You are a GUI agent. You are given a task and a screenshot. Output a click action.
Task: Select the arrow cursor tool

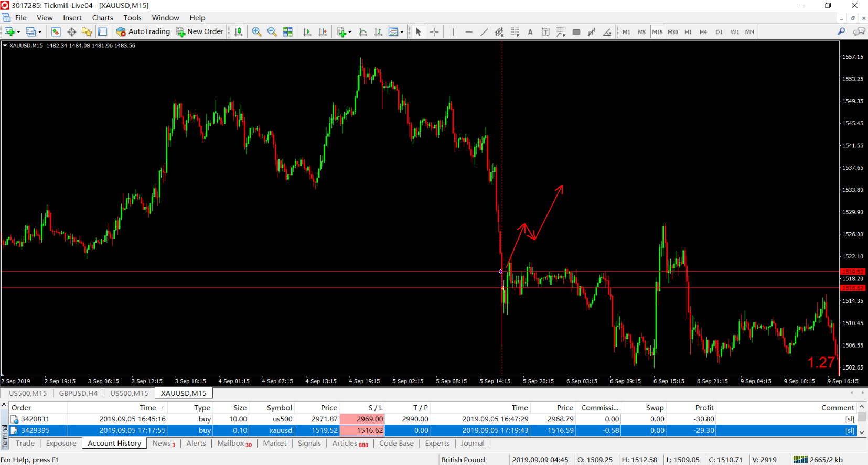click(x=419, y=32)
